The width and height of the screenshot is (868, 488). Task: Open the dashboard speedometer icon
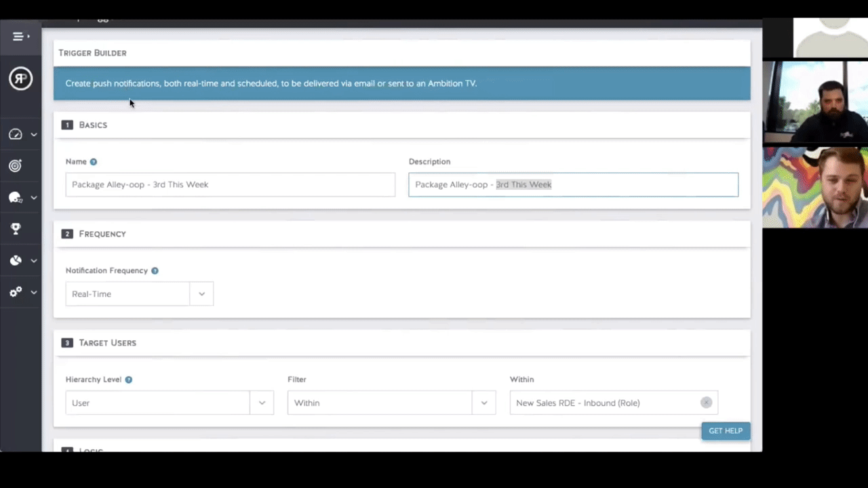click(x=16, y=134)
